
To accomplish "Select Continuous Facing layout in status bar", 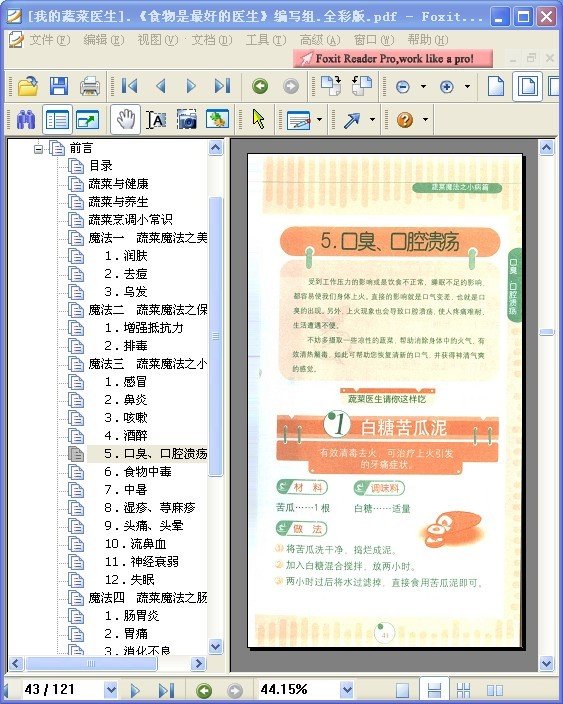I will [463, 690].
